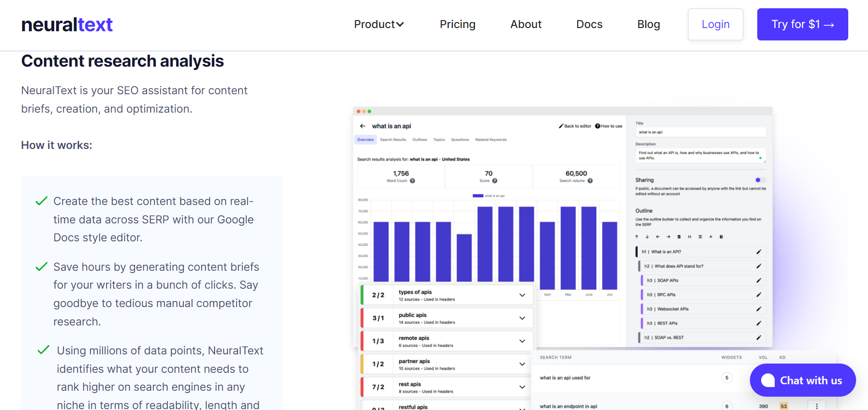This screenshot has height=410, width=868.
Task: Click the 'Try for $1' button
Action: [x=802, y=24]
